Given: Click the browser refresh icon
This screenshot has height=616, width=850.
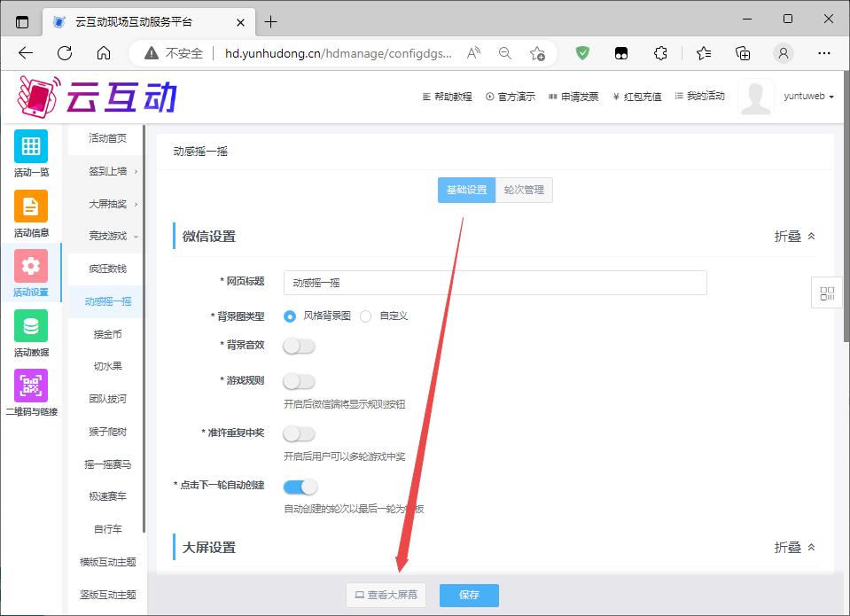Looking at the screenshot, I should click(65, 53).
